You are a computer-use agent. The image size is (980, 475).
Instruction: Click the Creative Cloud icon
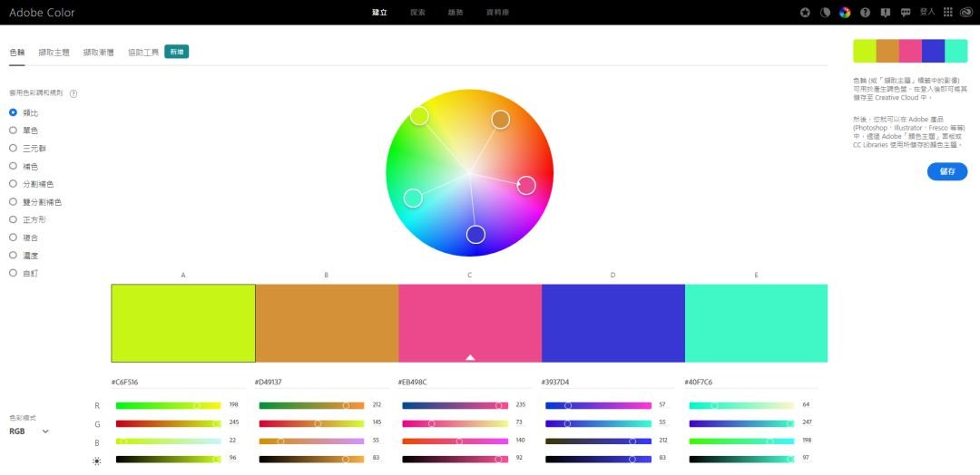coord(965,13)
